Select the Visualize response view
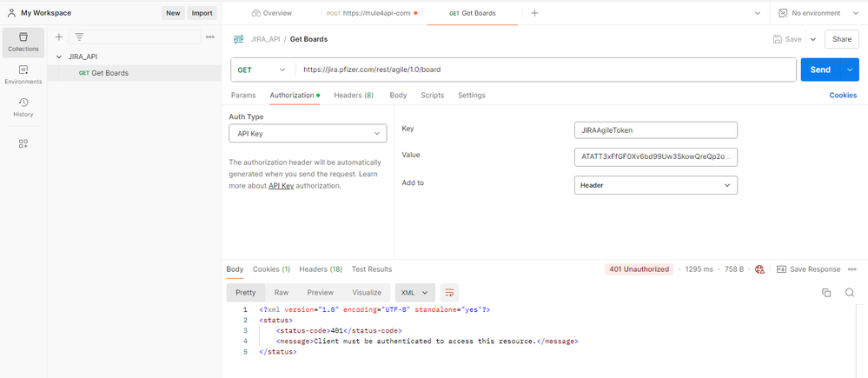This screenshot has width=868, height=378. [x=367, y=292]
